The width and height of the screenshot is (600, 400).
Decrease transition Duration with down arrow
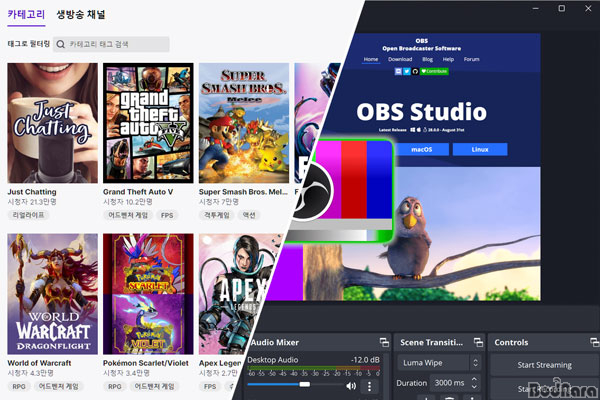pos(474,387)
